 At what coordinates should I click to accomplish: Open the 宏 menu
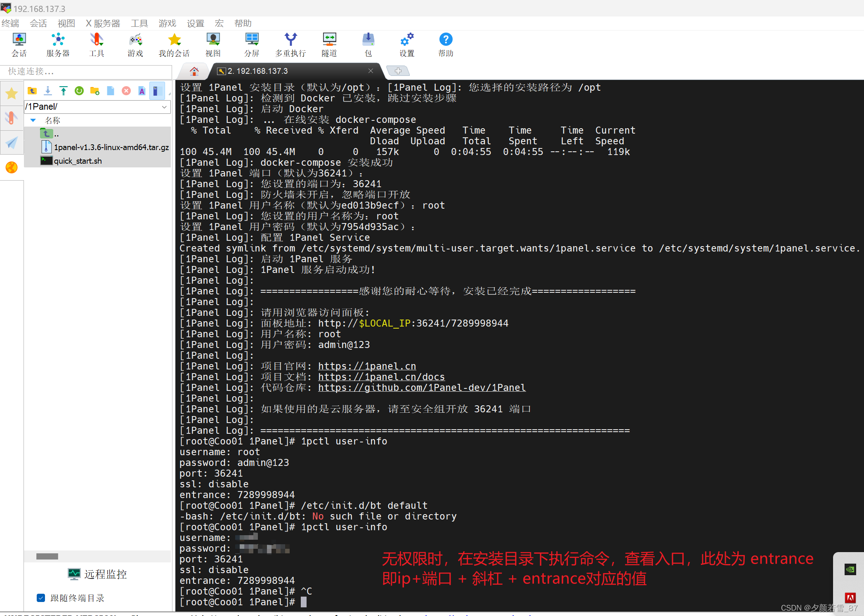220,24
